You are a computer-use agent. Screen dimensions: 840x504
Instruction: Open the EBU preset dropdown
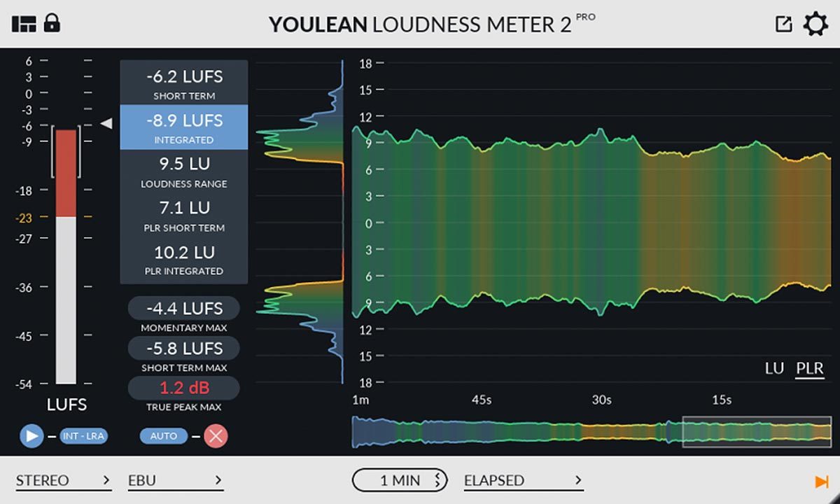coord(175,480)
